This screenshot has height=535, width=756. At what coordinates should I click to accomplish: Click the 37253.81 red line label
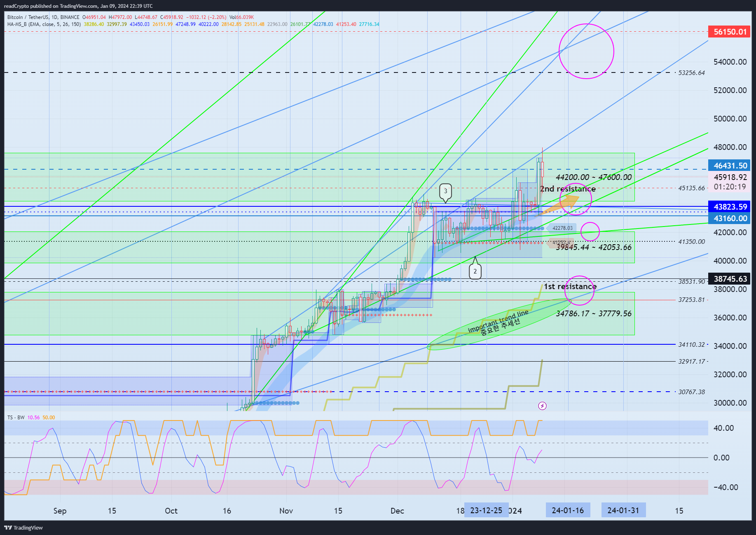pos(691,300)
